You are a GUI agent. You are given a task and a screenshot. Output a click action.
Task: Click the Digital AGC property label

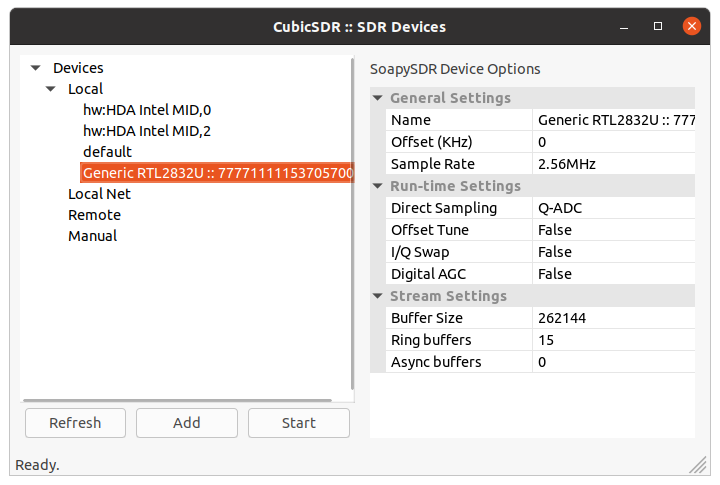428,274
